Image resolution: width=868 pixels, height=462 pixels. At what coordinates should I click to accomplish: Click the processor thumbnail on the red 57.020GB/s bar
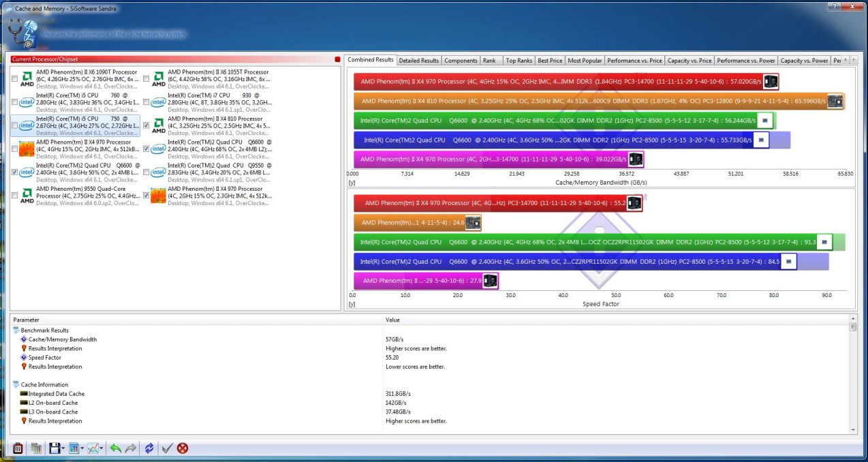click(x=771, y=82)
